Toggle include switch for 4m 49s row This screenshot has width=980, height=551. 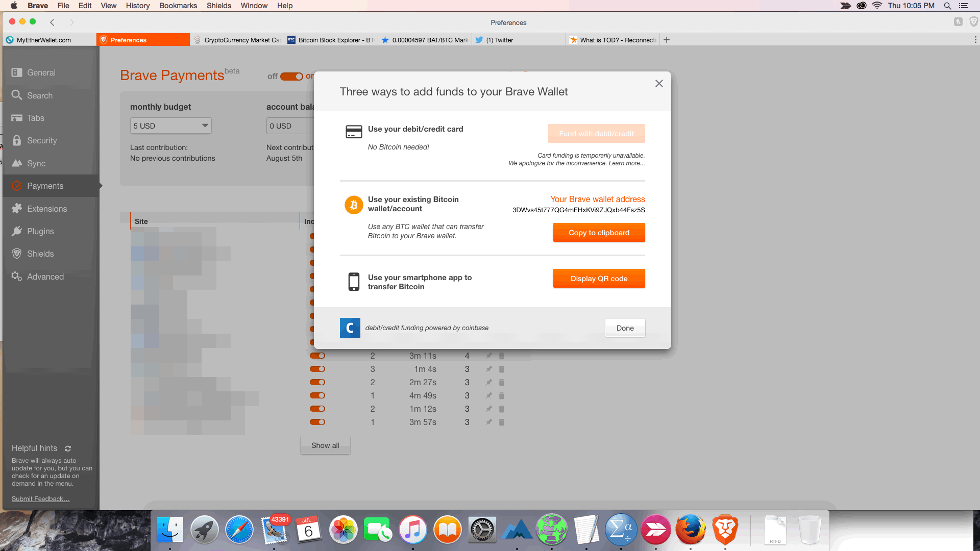tap(317, 395)
